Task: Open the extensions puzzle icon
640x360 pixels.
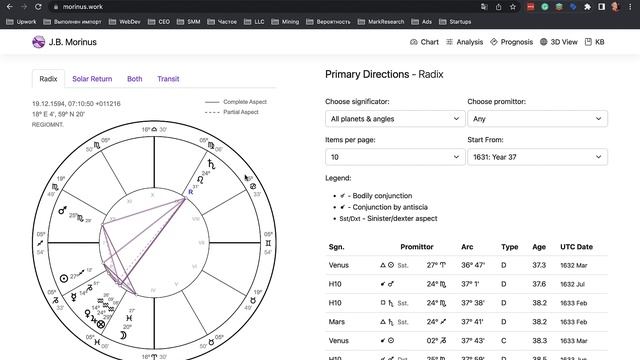Action: tap(587, 7)
